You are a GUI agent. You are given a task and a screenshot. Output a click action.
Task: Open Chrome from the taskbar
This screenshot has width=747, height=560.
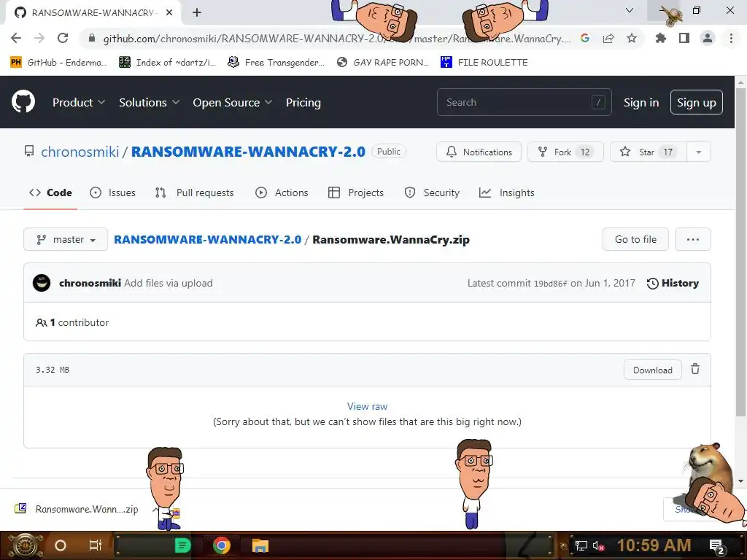tap(222, 545)
